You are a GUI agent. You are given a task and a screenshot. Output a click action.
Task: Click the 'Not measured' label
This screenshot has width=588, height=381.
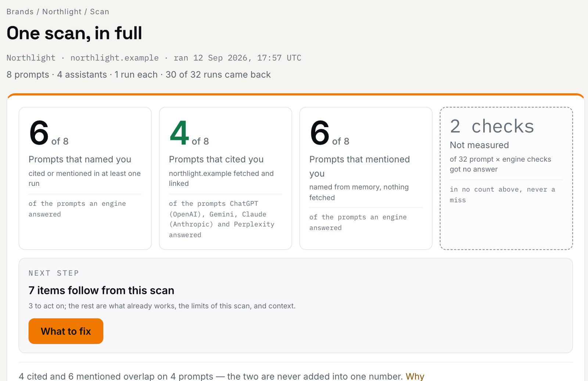tap(479, 145)
